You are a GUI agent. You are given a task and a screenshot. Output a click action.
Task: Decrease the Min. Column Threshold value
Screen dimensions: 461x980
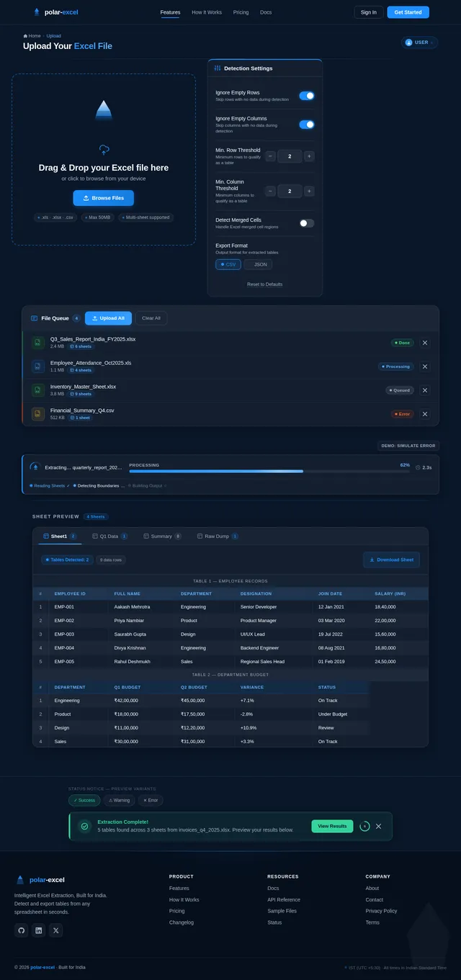[x=270, y=191]
